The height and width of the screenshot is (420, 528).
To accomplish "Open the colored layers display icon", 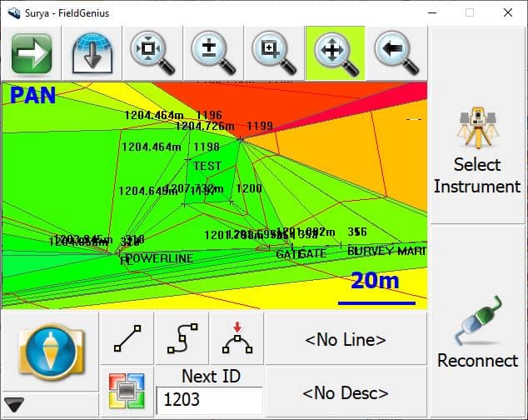I will (x=127, y=391).
